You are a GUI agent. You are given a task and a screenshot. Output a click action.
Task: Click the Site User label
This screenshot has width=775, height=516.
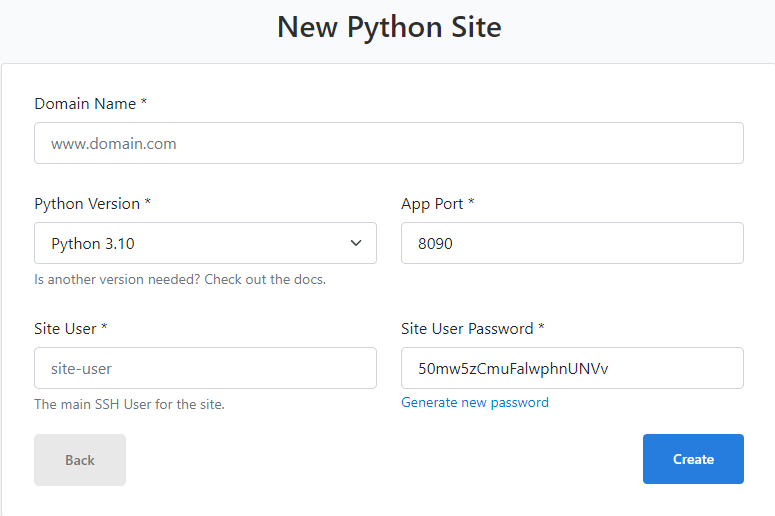pos(65,329)
